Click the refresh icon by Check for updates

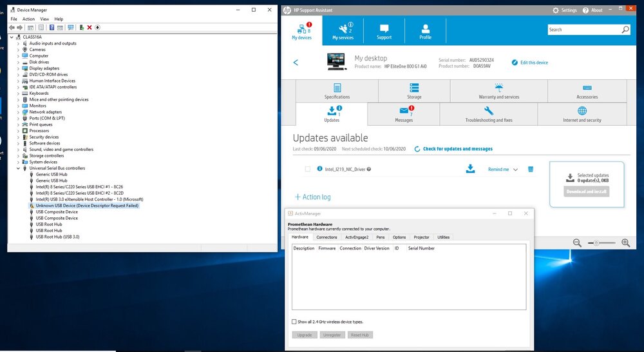coord(417,149)
